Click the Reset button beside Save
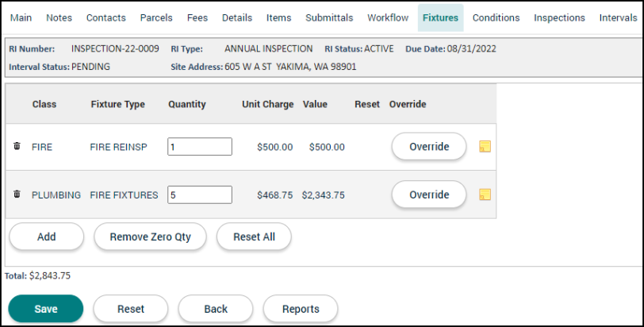644x327 pixels. point(131,309)
